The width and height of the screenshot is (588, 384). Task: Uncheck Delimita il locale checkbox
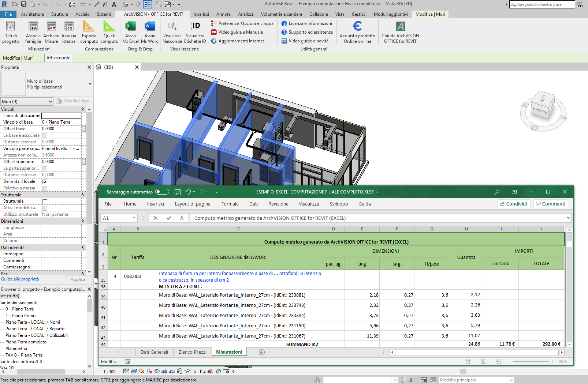[45, 182]
